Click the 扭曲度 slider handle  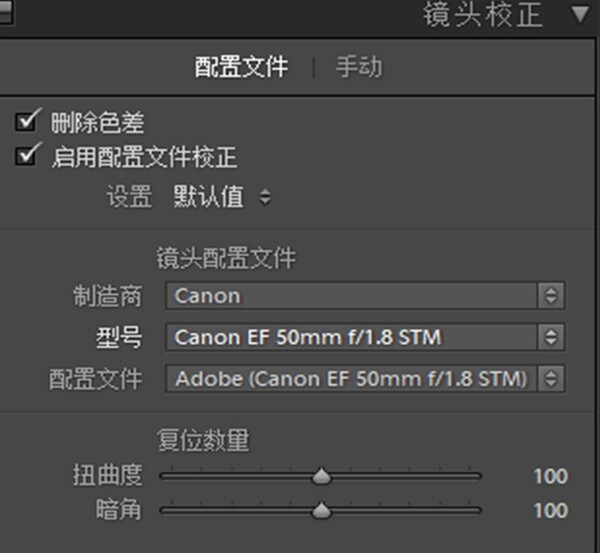pyautogui.click(x=321, y=476)
